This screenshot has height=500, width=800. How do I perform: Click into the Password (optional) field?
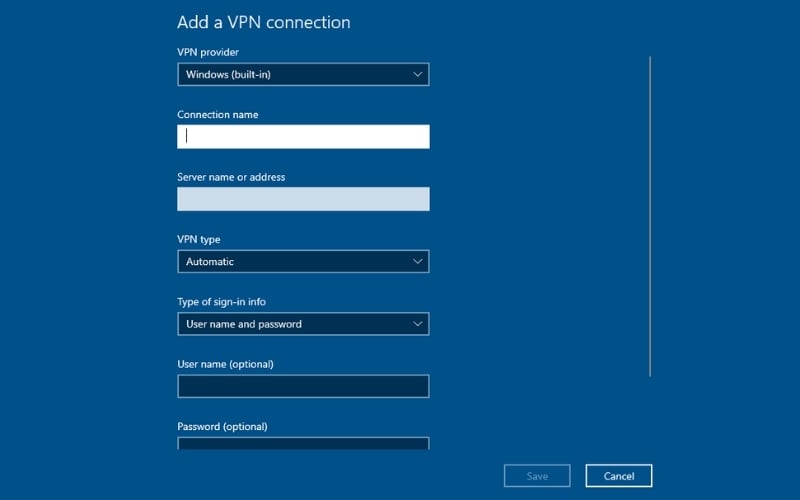click(303, 444)
